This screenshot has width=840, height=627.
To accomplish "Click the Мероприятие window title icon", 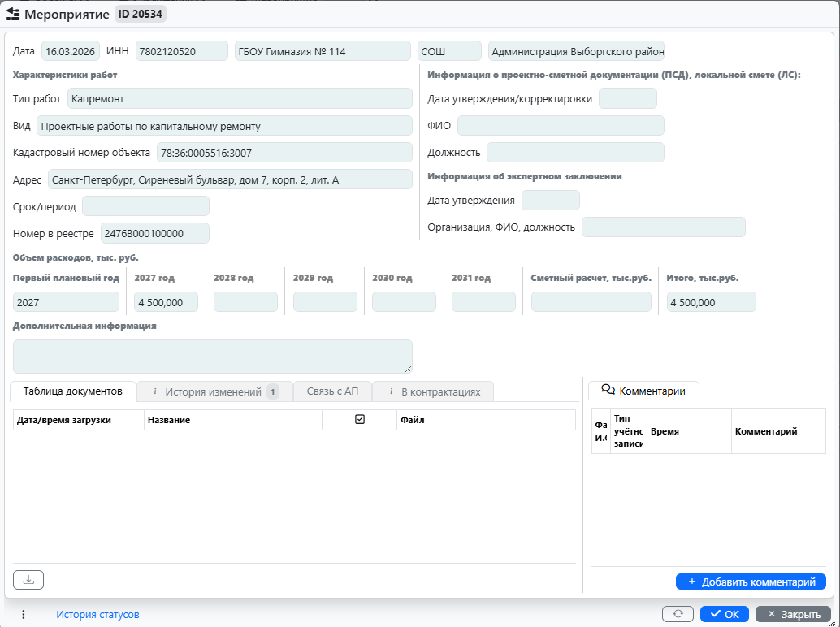I will pos(13,14).
